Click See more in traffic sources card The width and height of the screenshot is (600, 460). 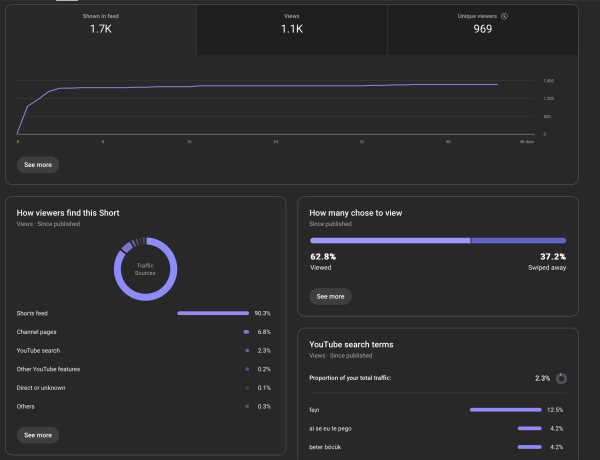(x=38, y=435)
